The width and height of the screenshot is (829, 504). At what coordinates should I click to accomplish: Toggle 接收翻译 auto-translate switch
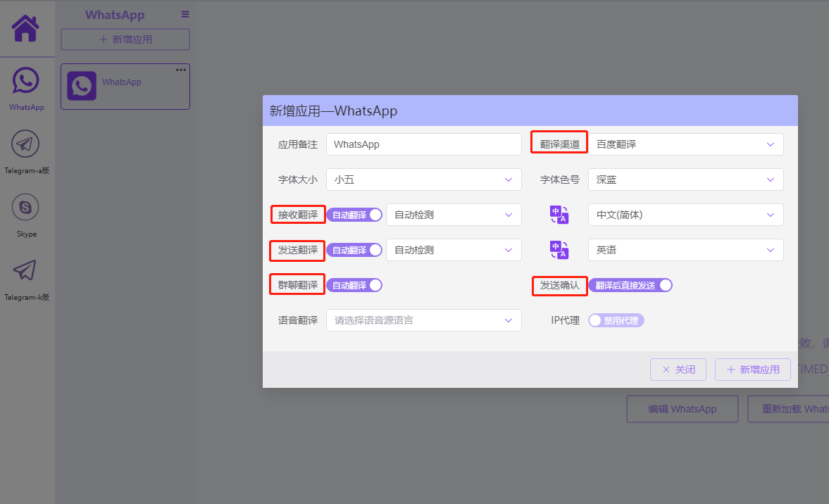click(354, 215)
